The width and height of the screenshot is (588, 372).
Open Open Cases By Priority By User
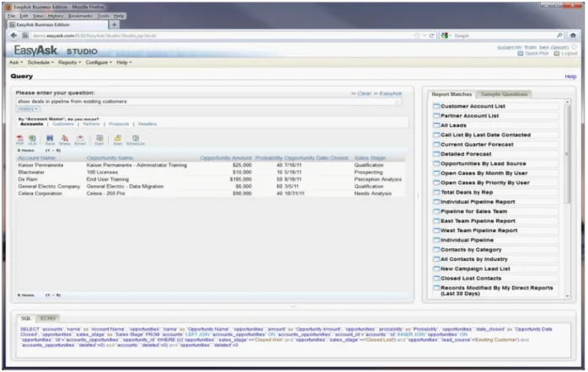485,183
